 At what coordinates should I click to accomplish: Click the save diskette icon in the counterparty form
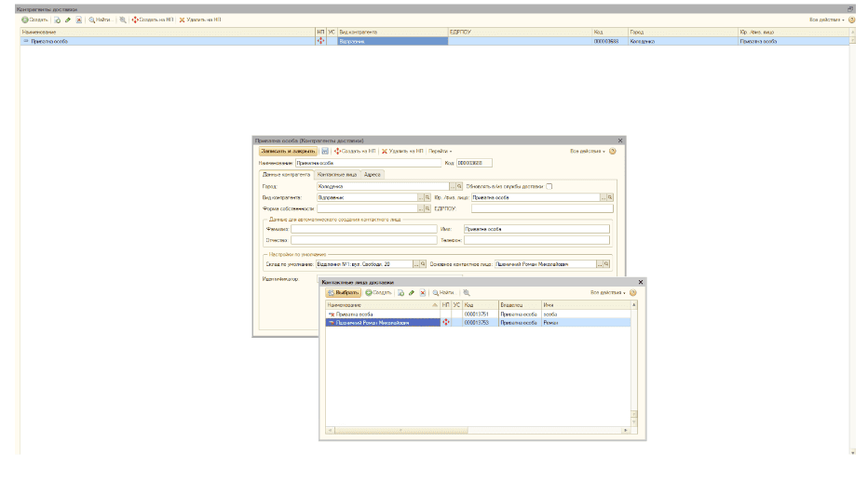pyautogui.click(x=325, y=151)
